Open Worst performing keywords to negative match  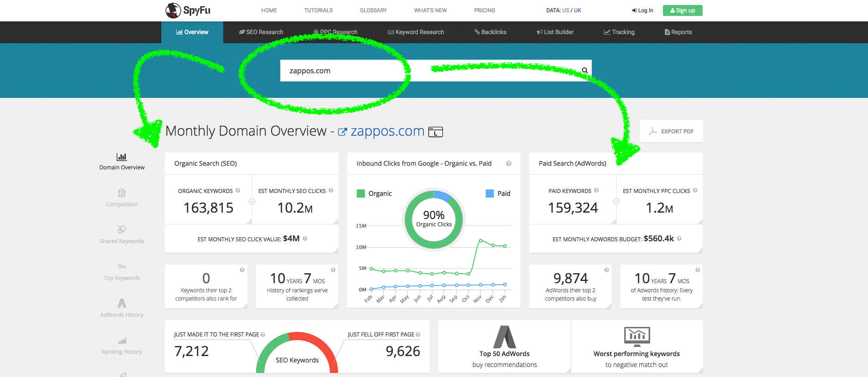click(x=637, y=346)
